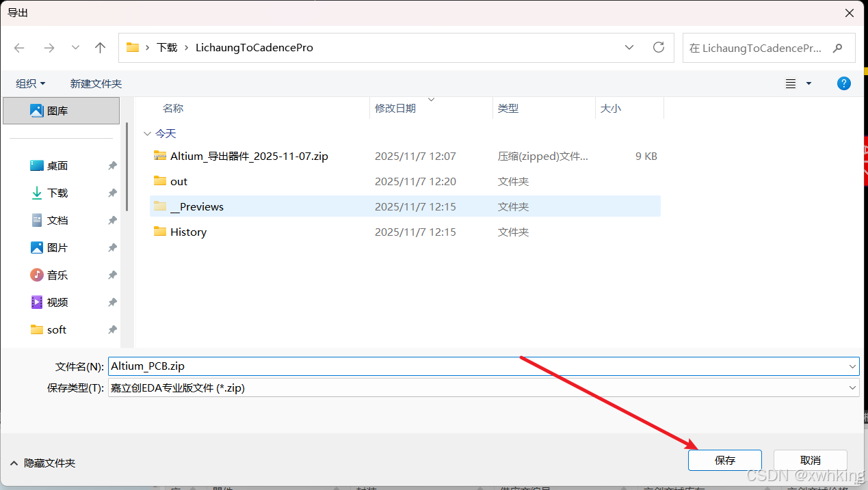Click date 2025/11/7 12:07 cell
Image resolution: width=868 pixels, height=490 pixels.
[415, 156]
